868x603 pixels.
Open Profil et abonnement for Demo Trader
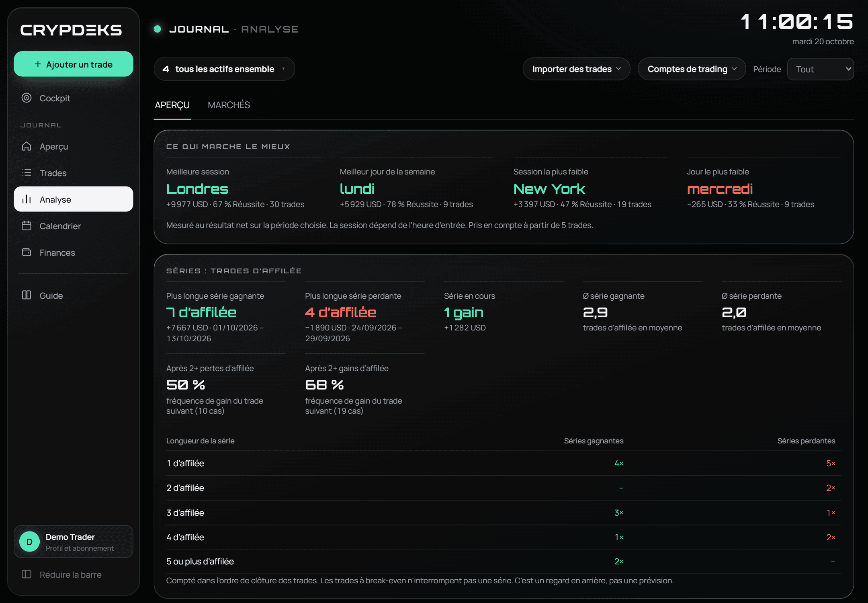[x=74, y=541]
